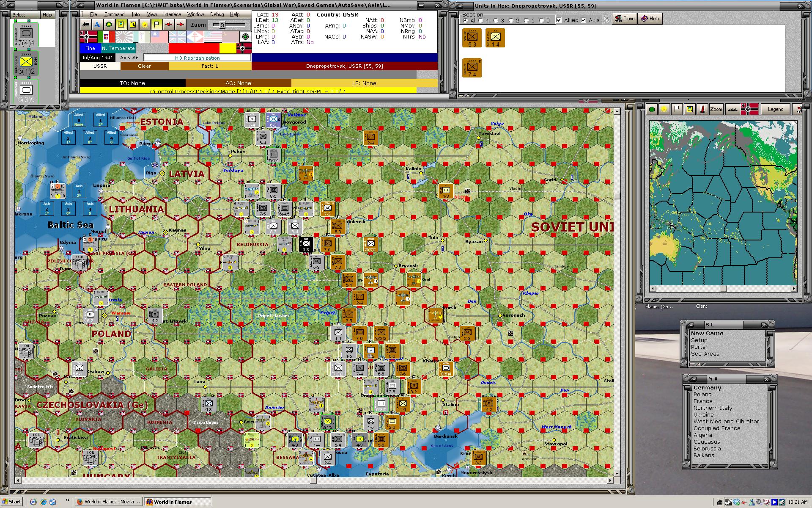Select Caucasus in the M V list
Viewport: 812px width, 508px height.
pos(707,442)
